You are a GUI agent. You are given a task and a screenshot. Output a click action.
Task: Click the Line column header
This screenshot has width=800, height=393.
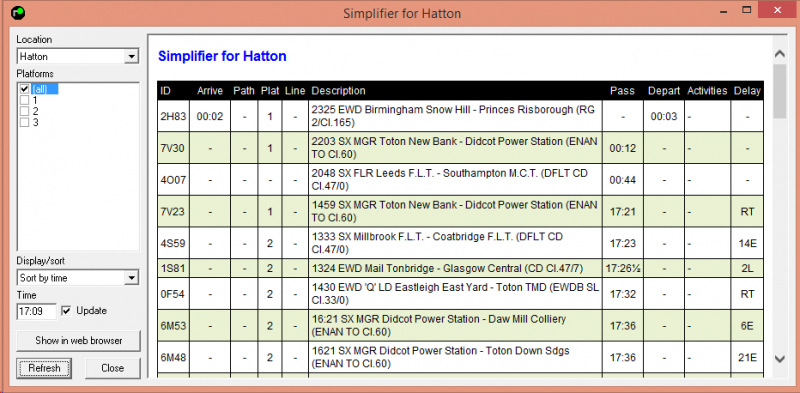pyautogui.click(x=295, y=91)
